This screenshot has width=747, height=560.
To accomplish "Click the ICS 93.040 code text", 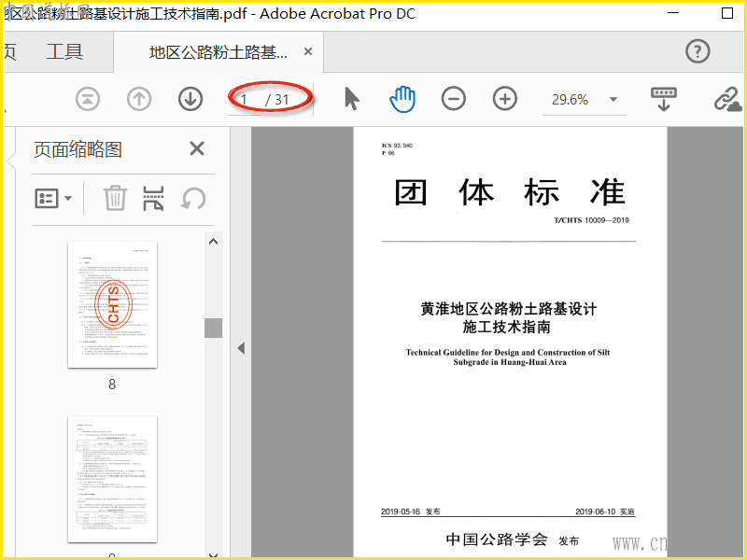I will [x=397, y=146].
